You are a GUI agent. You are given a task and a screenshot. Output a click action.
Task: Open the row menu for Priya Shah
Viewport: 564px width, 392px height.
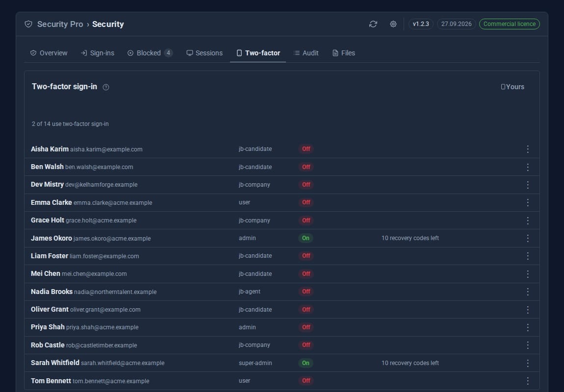(528, 327)
